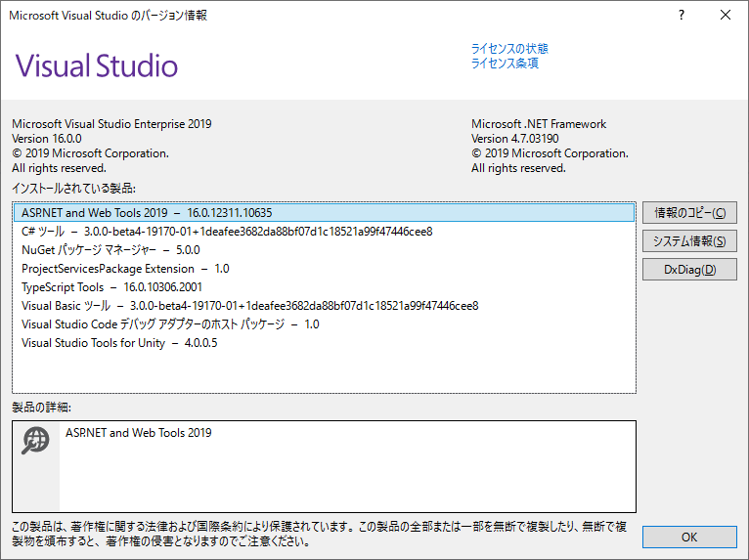Launch DxDiag button
The image size is (749, 560).
[x=689, y=270]
